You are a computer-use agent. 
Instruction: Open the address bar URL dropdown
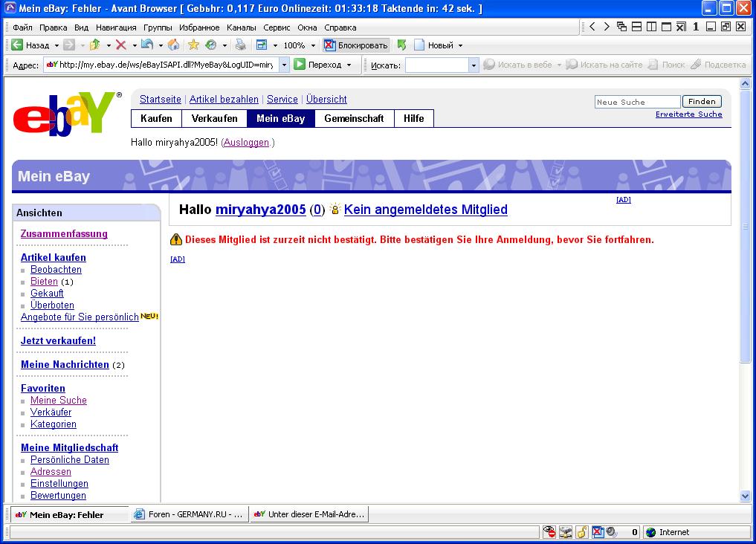click(285, 65)
